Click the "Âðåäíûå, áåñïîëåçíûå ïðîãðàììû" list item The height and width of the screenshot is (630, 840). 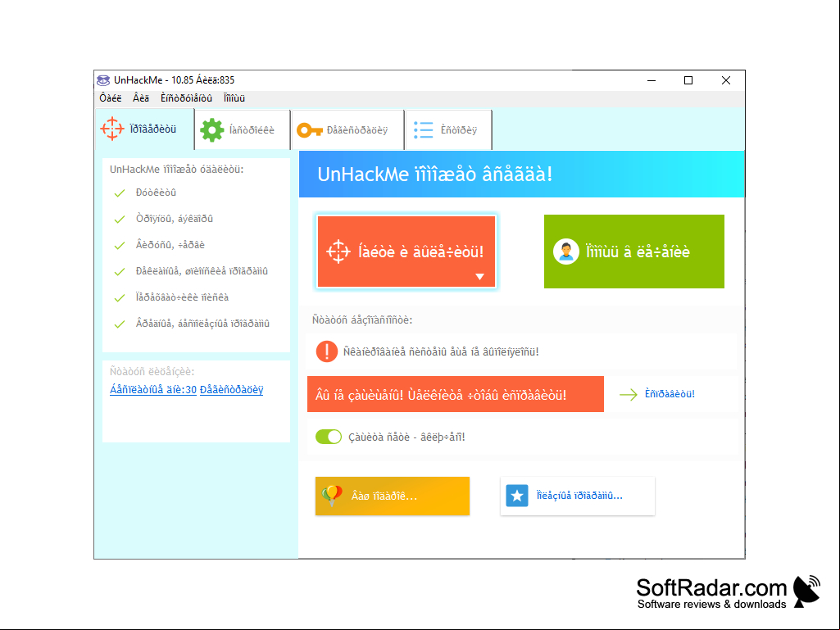point(202,324)
